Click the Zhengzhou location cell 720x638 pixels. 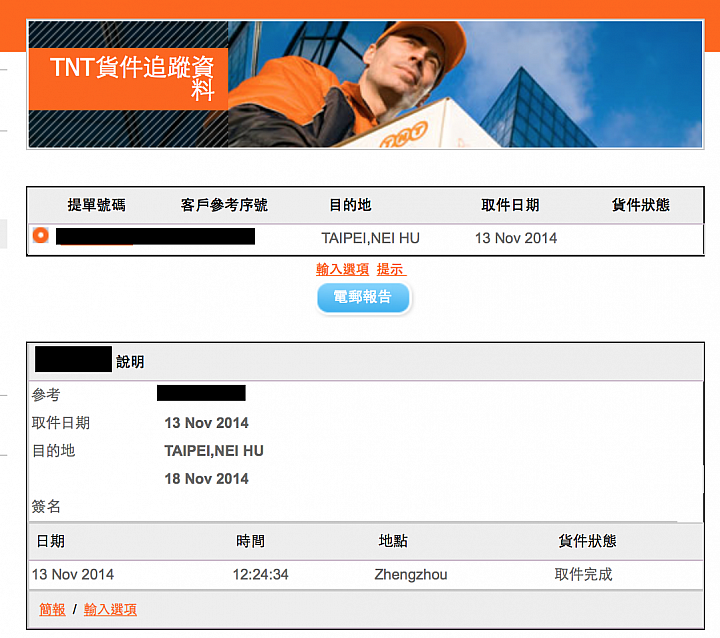pos(411,574)
